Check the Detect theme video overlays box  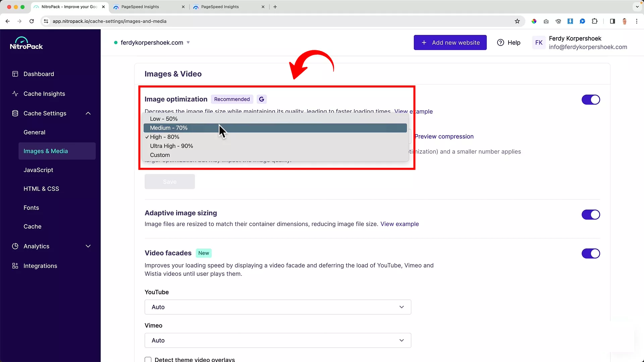coord(148,359)
